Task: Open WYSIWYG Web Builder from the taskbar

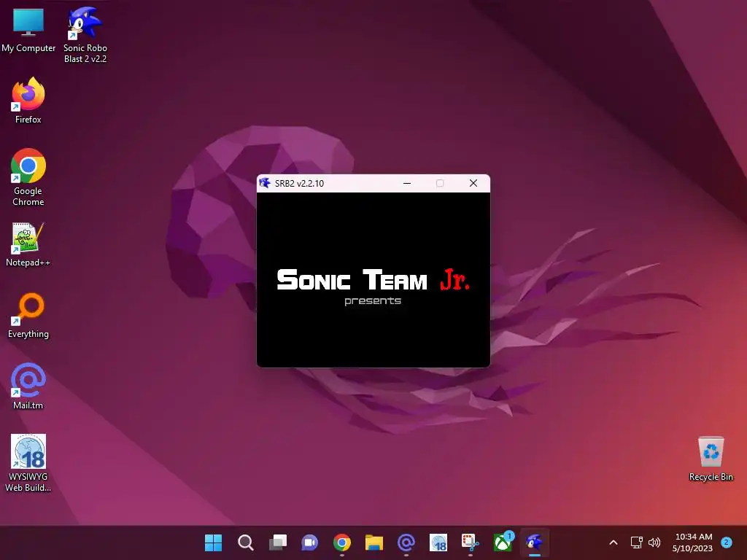Action: click(x=438, y=542)
